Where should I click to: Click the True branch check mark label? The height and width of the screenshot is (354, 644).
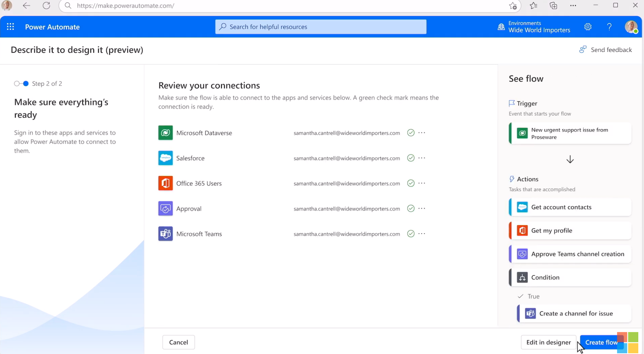tap(529, 296)
